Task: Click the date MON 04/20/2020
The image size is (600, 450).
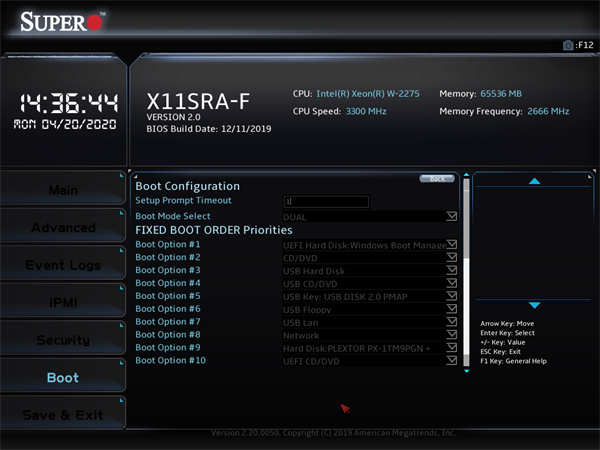Action: point(65,124)
